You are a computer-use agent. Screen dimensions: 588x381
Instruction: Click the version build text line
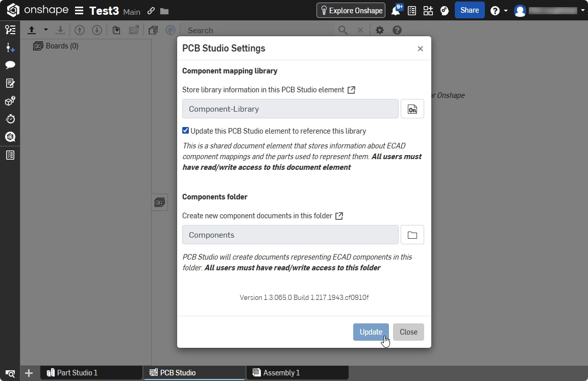click(x=304, y=297)
